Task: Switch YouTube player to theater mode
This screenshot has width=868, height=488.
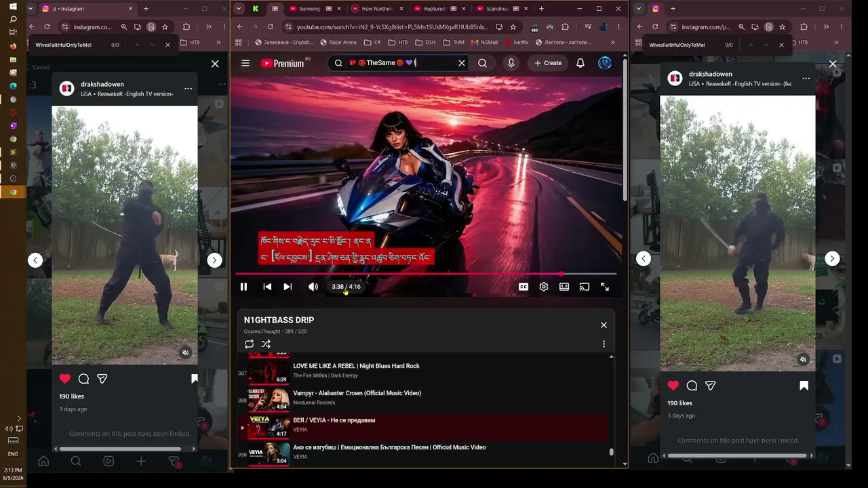Action: pos(564,287)
